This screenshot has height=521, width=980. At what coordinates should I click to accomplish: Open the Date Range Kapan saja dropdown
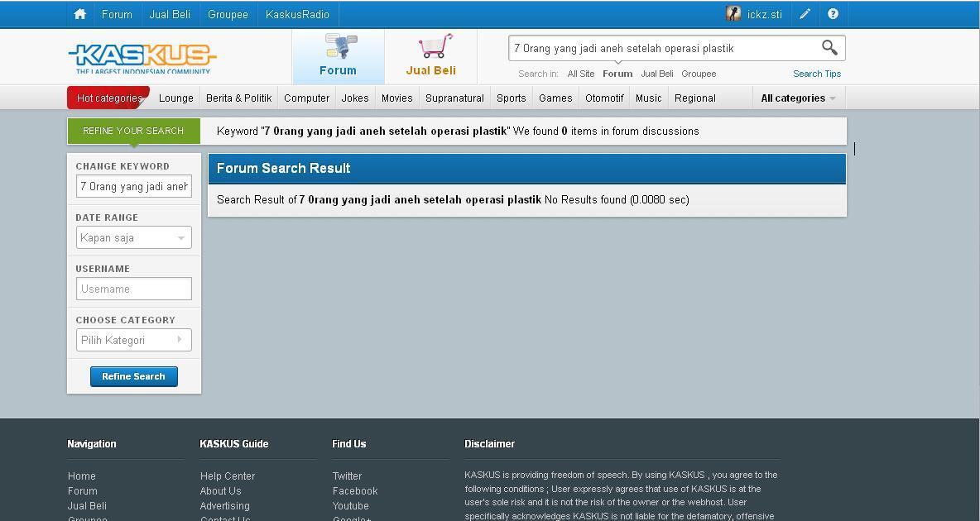134,237
